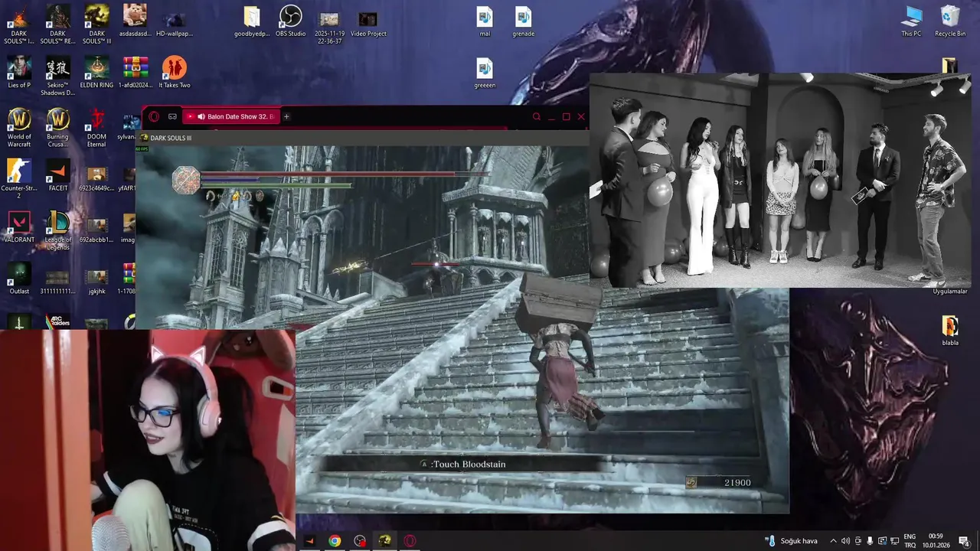
Task: Click the green stamina bar in the game HUD
Action: (x=276, y=185)
